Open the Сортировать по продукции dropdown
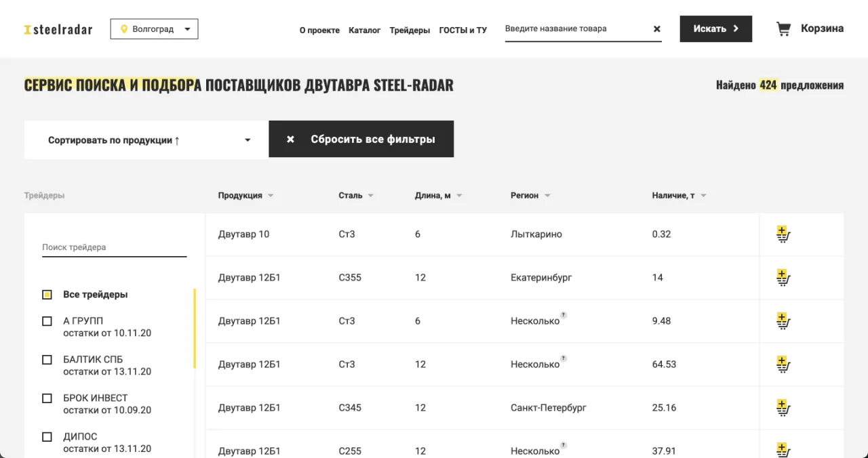Viewport: 868px width, 458px height. tap(145, 139)
